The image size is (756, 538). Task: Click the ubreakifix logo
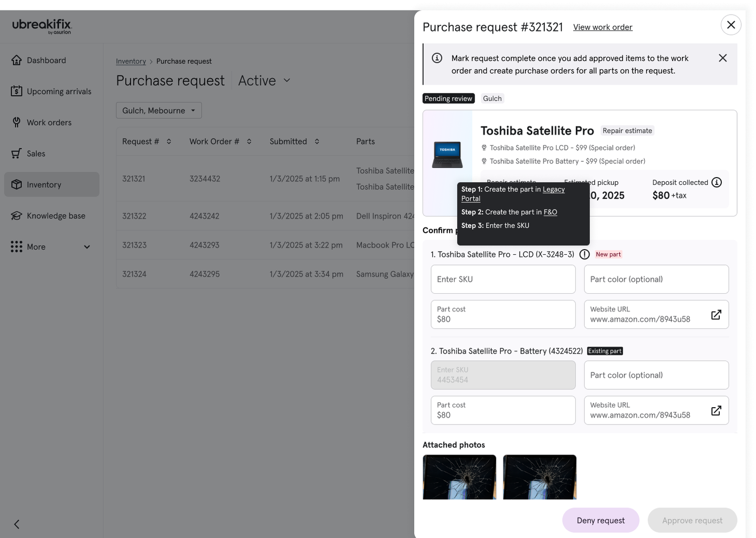tap(42, 26)
